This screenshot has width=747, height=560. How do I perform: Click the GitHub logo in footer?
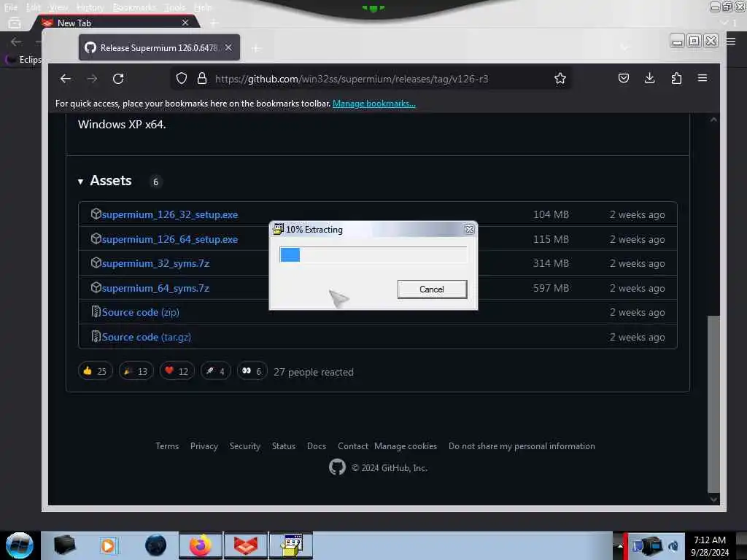(x=337, y=467)
